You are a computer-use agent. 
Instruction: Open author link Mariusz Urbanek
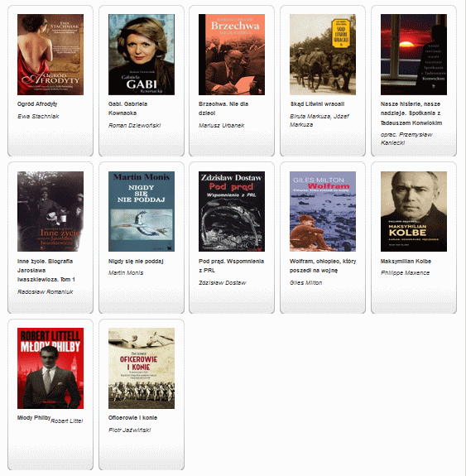221,125
